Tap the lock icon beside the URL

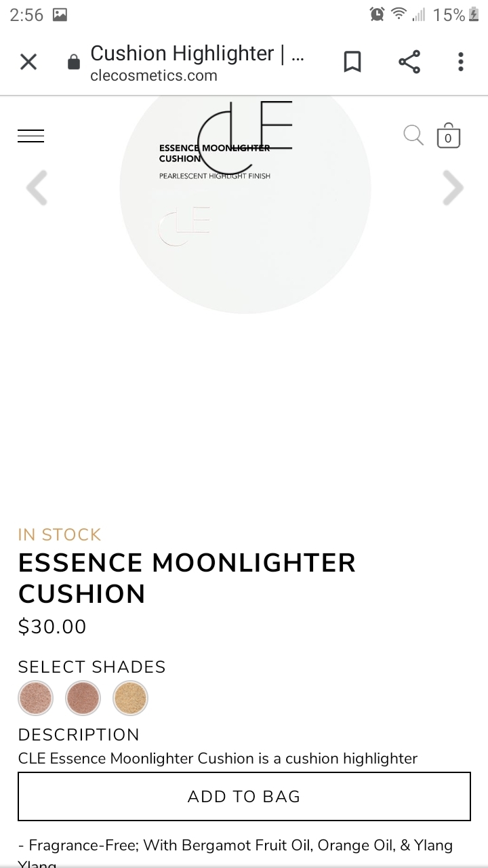click(x=73, y=63)
